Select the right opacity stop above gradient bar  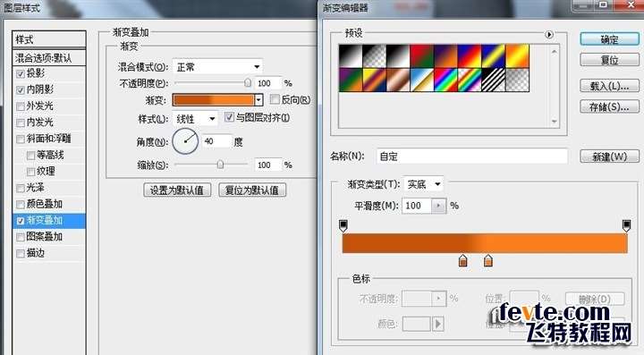point(626,225)
